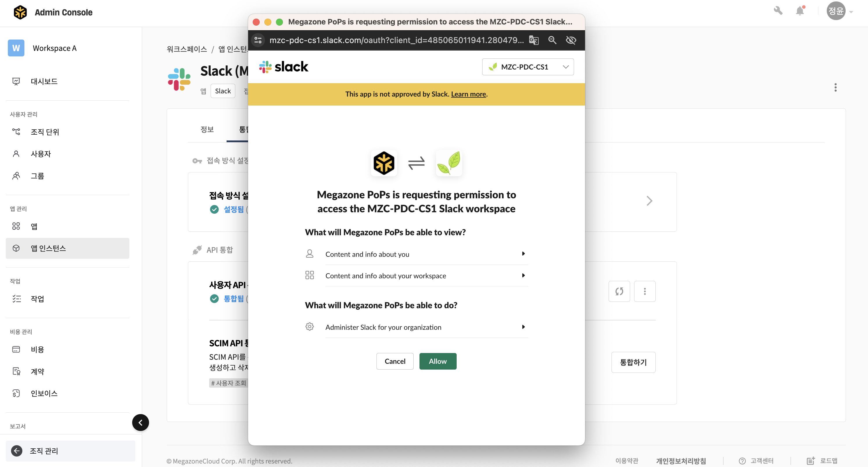Click the 통합하기 button for SCIM API
Viewport: 868px width, 467px height.
pos(633,362)
